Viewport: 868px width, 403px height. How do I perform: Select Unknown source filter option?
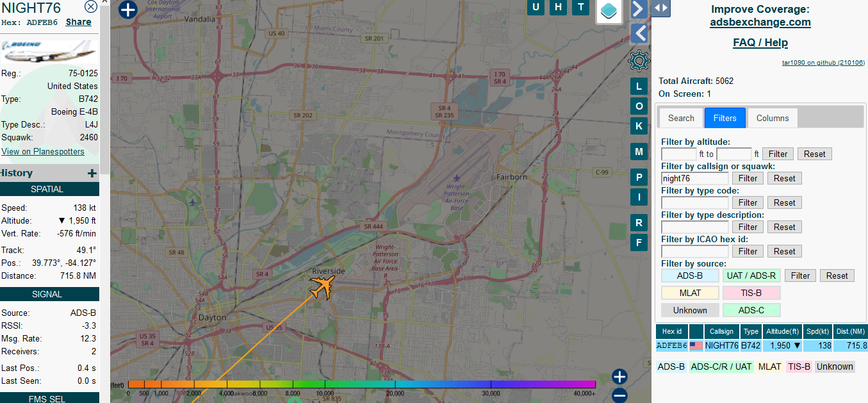point(690,310)
